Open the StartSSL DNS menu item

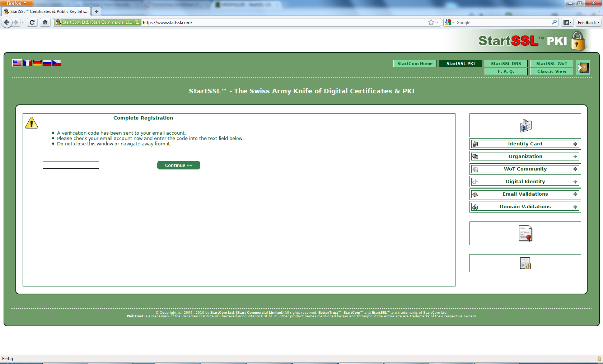pyautogui.click(x=506, y=64)
